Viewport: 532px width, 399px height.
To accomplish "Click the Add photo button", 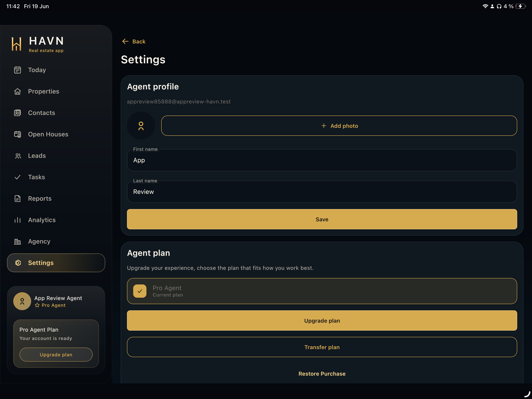I will [x=339, y=126].
